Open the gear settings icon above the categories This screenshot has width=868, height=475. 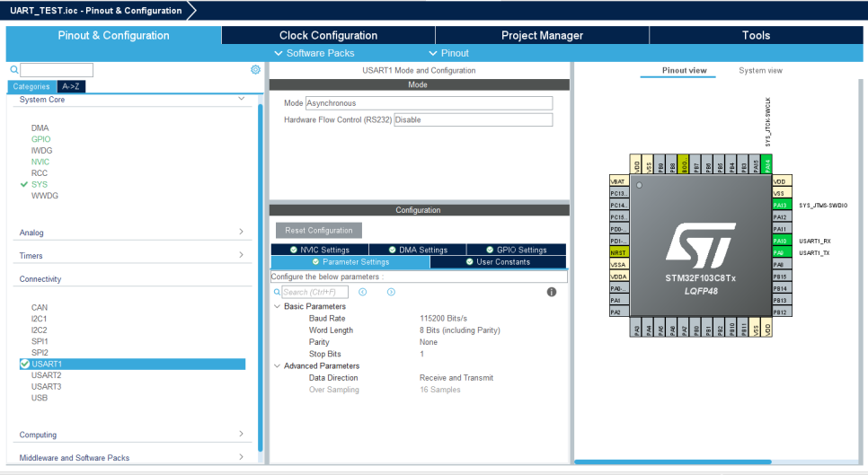point(255,70)
